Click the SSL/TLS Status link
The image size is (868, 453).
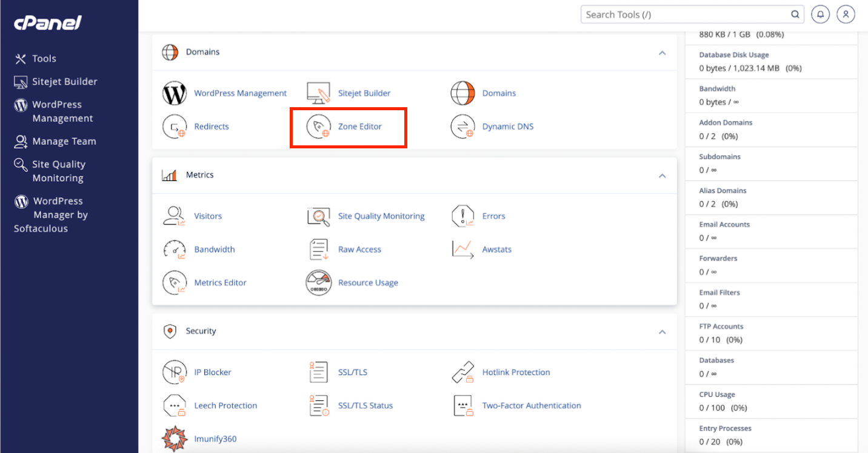pyautogui.click(x=365, y=406)
